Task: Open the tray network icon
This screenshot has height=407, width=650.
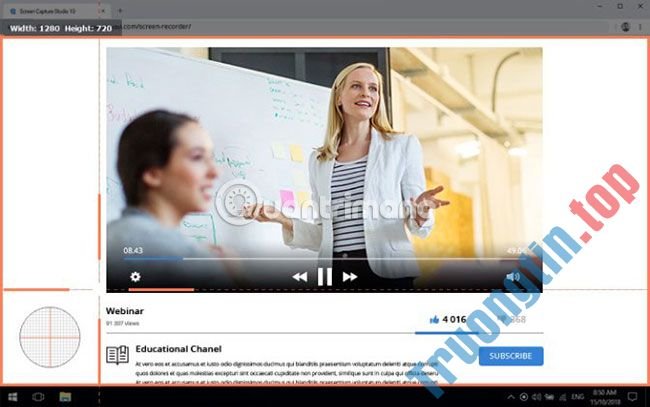Action: [x=563, y=397]
